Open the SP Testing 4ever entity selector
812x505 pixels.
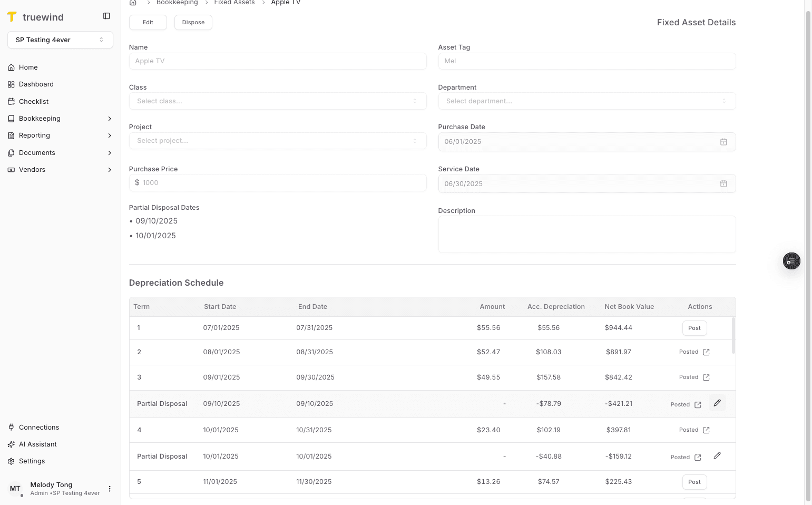point(60,40)
